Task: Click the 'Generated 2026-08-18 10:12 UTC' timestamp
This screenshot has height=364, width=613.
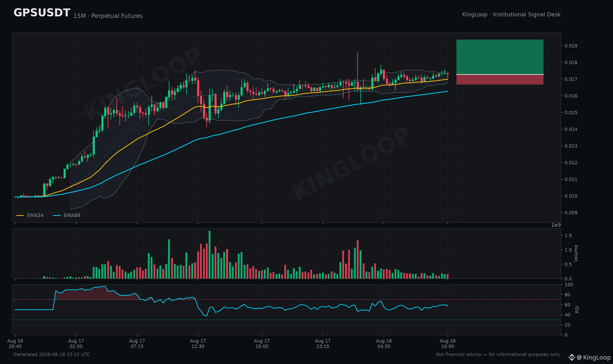Action: (x=52, y=354)
